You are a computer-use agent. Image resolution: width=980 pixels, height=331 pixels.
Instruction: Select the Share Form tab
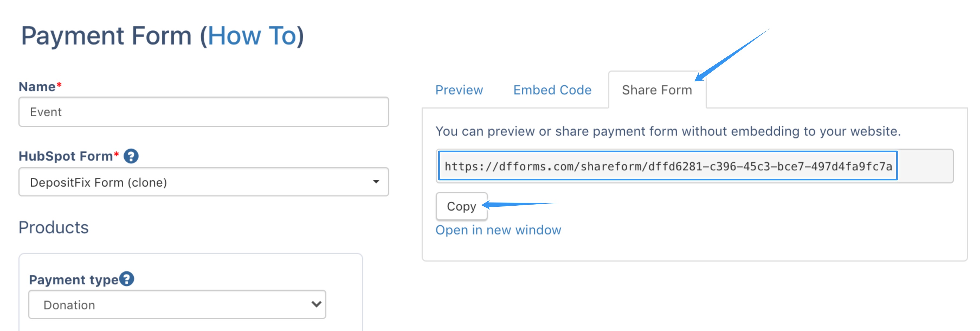coord(657,90)
